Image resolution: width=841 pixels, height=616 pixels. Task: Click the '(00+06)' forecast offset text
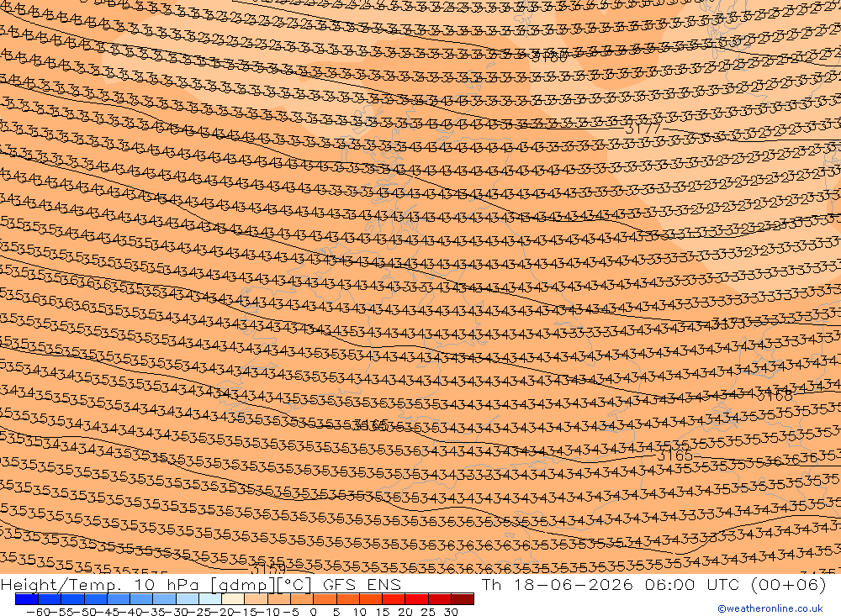pyautogui.click(x=789, y=584)
